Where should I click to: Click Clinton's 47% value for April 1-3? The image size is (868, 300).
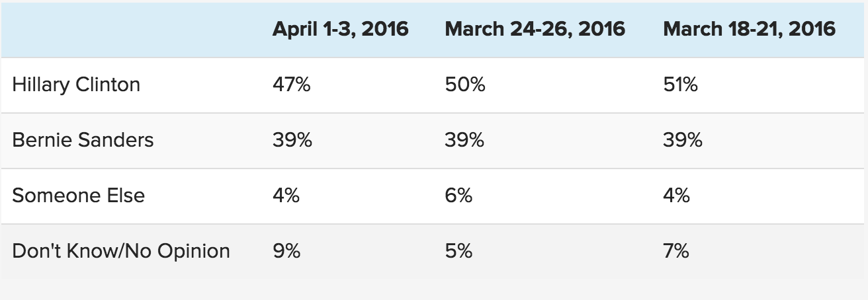point(292,85)
